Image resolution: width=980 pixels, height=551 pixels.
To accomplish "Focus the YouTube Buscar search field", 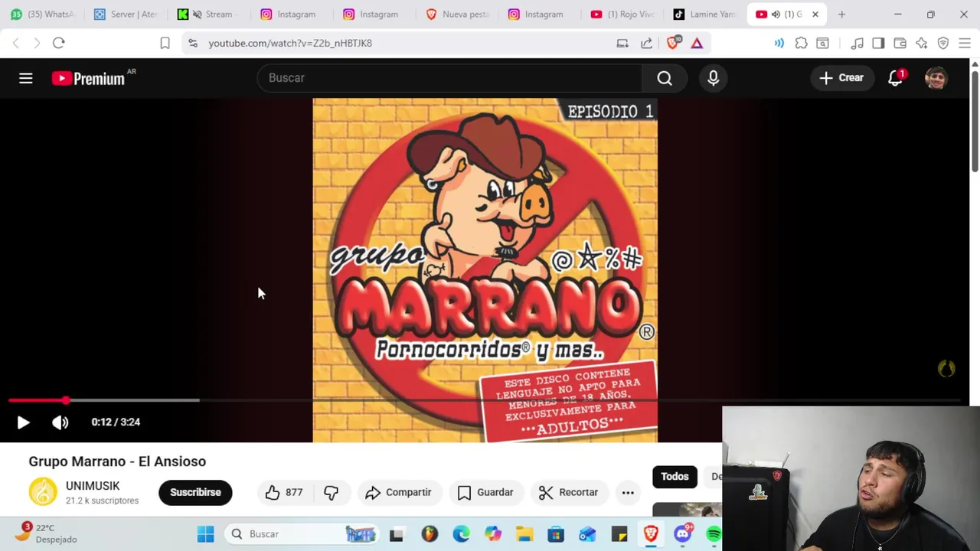I will tap(450, 78).
